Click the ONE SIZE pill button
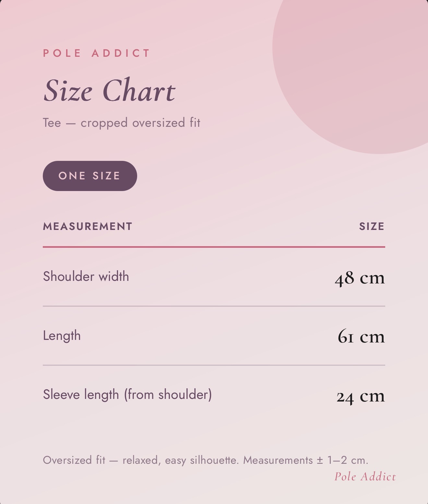The width and height of the screenshot is (428, 504). click(x=90, y=176)
